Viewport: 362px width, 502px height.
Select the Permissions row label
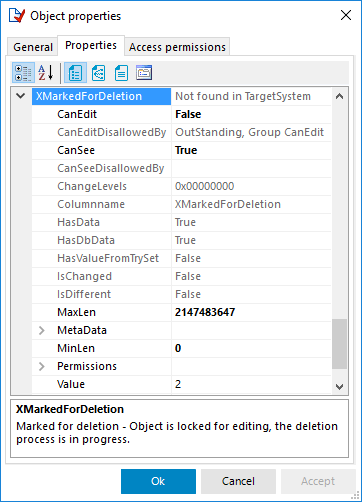click(87, 366)
